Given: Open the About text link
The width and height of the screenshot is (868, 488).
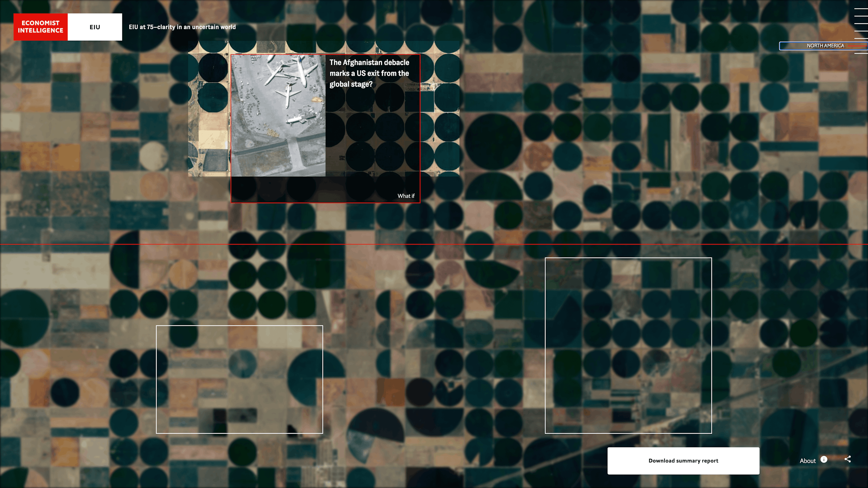Looking at the screenshot, I should 807,461.
